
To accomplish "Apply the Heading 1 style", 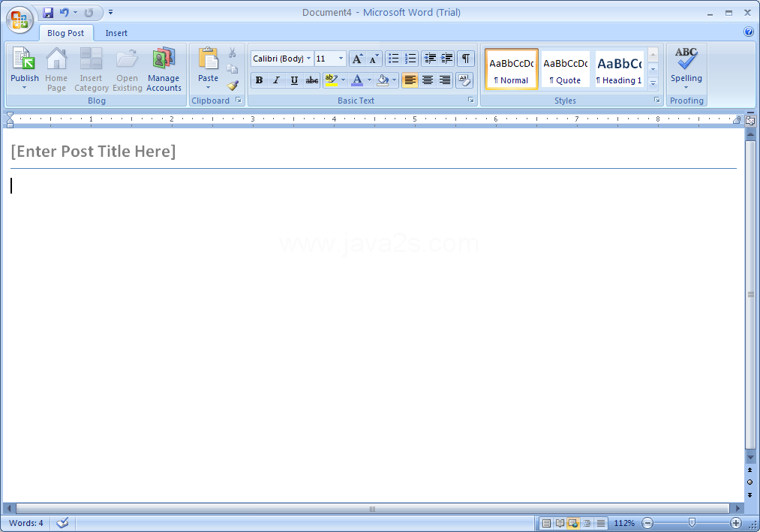I will tap(620, 69).
